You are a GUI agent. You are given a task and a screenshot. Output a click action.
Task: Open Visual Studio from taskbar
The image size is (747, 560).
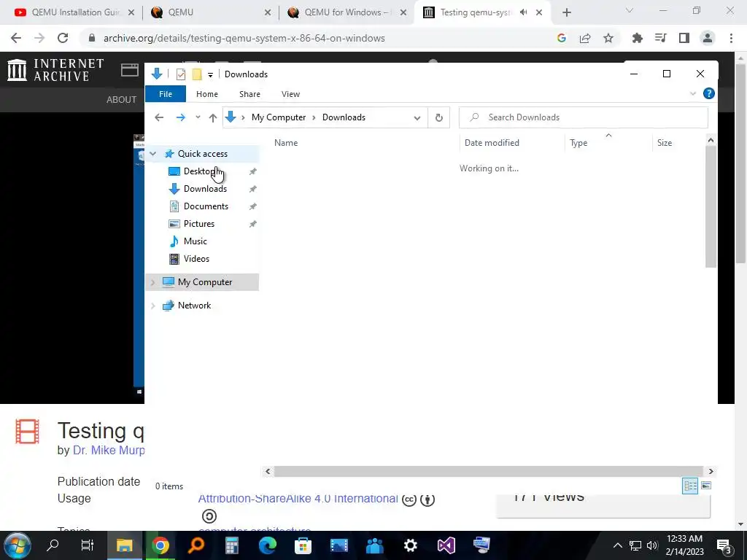click(446, 545)
